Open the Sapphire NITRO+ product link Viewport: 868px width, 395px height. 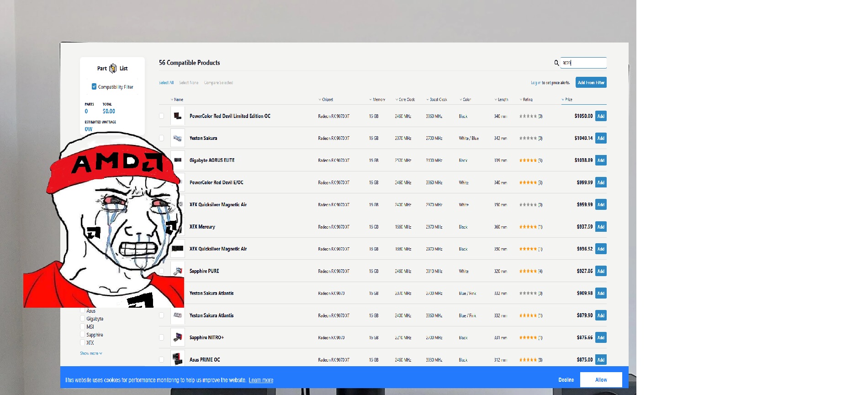pyautogui.click(x=206, y=337)
